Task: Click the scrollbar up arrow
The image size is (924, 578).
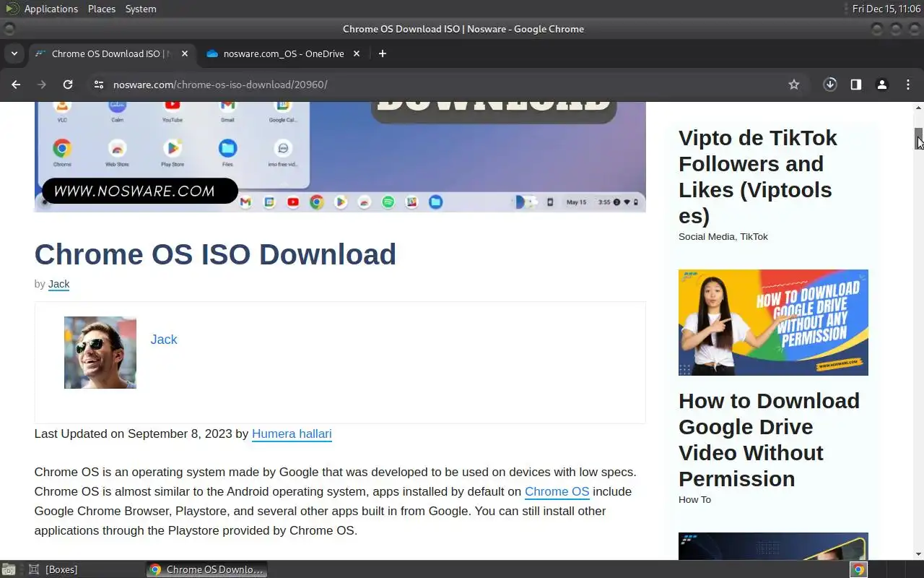Action: coord(918,108)
